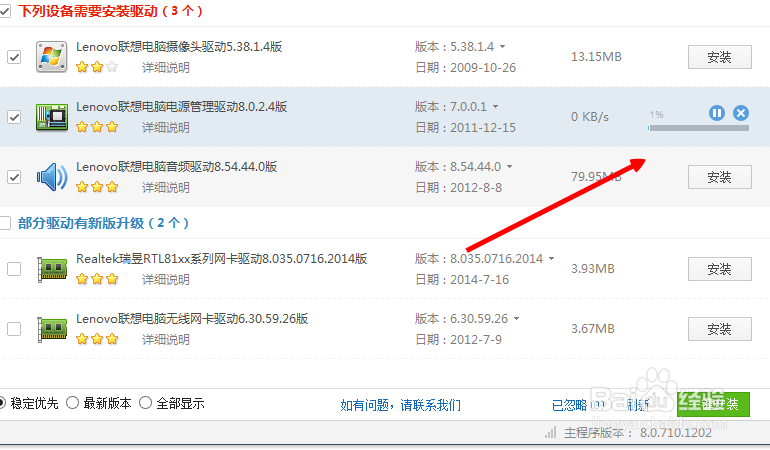
Task: Click the camera driver title text
Action: [x=179, y=47]
